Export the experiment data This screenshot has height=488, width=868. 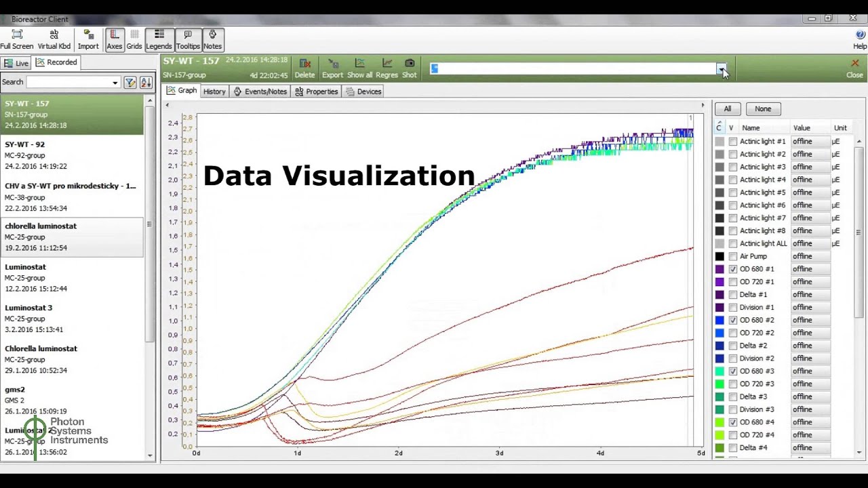[332, 68]
